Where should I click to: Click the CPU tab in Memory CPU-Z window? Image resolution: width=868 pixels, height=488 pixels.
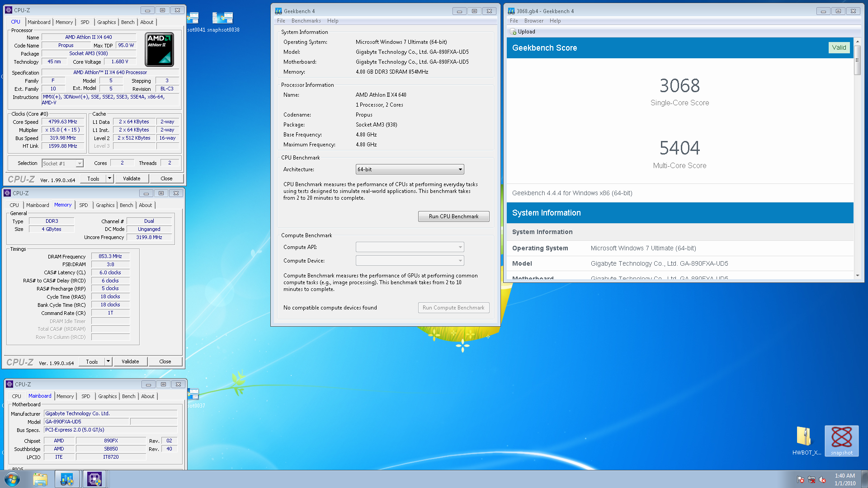[x=14, y=205]
